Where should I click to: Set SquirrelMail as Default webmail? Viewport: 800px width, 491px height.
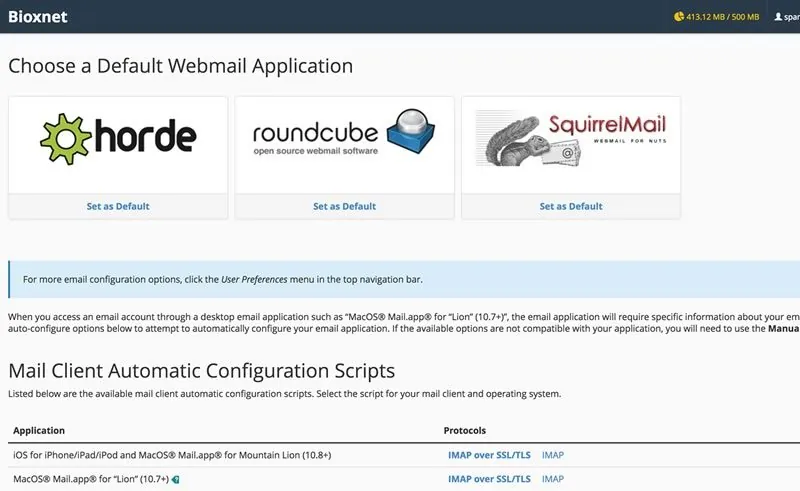(571, 206)
